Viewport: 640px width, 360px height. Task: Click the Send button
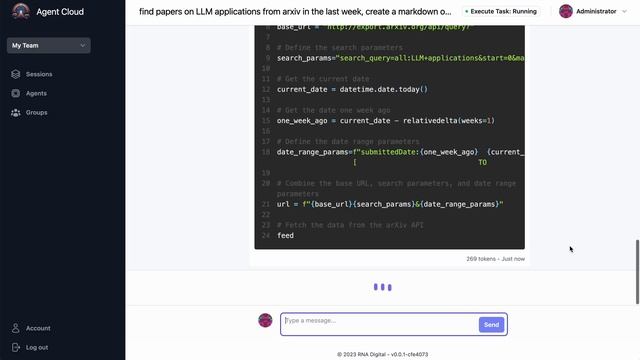click(491, 324)
